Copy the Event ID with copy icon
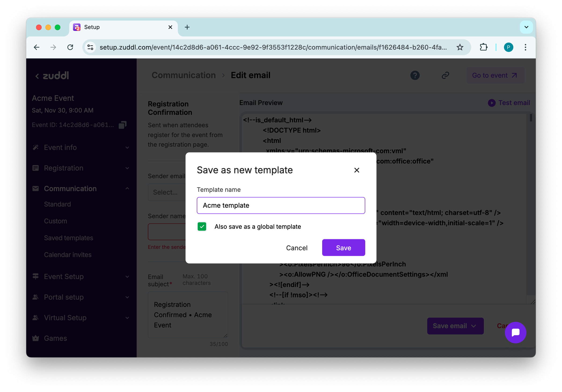This screenshot has height=392, width=562. [x=122, y=125]
